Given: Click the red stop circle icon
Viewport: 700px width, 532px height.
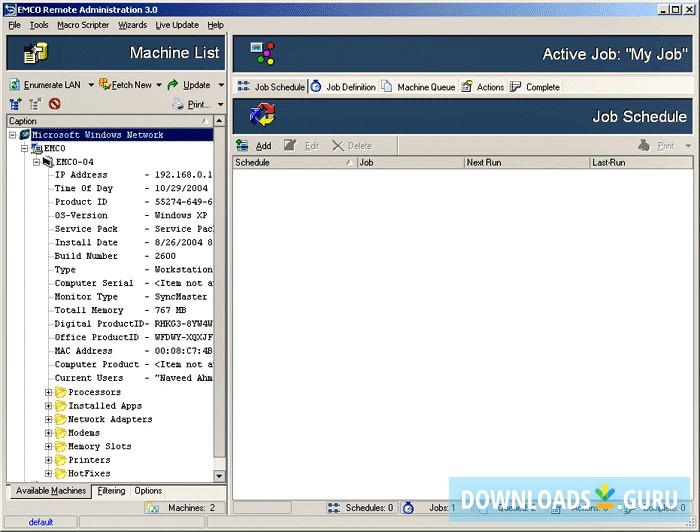Looking at the screenshot, I should [x=54, y=104].
